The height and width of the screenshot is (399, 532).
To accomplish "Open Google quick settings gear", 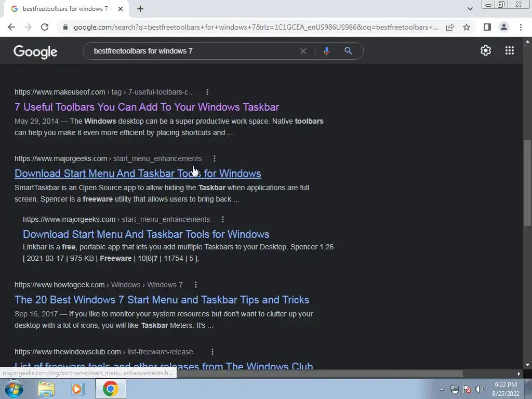I will 486,50.
